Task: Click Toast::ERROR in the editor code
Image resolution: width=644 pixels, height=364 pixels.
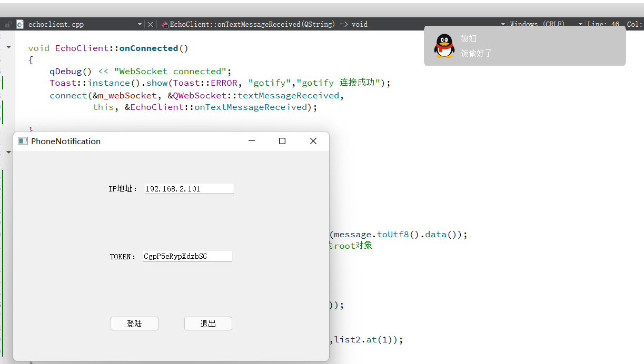Action: tap(205, 83)
